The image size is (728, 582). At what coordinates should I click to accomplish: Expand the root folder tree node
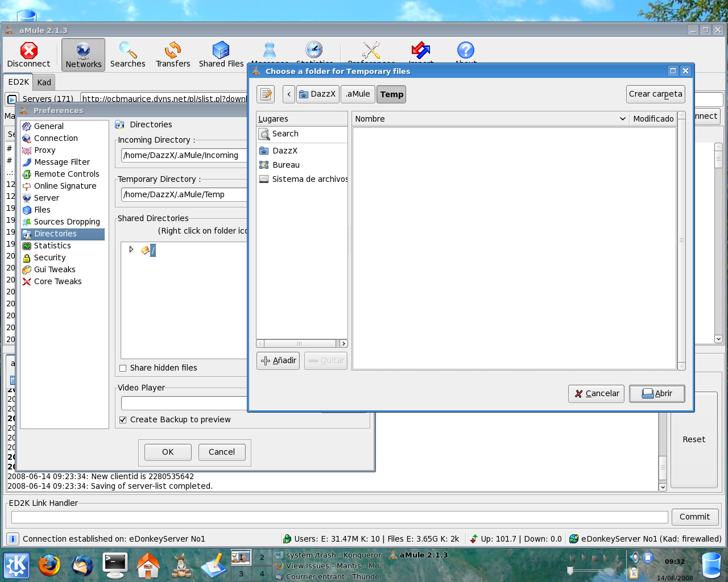[x=131, y=250]
